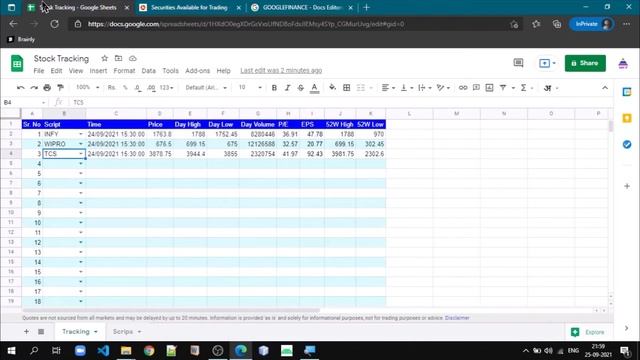Open Chrome from the taskbar
Screen dimensions: 640x360
tap(149, 351)
